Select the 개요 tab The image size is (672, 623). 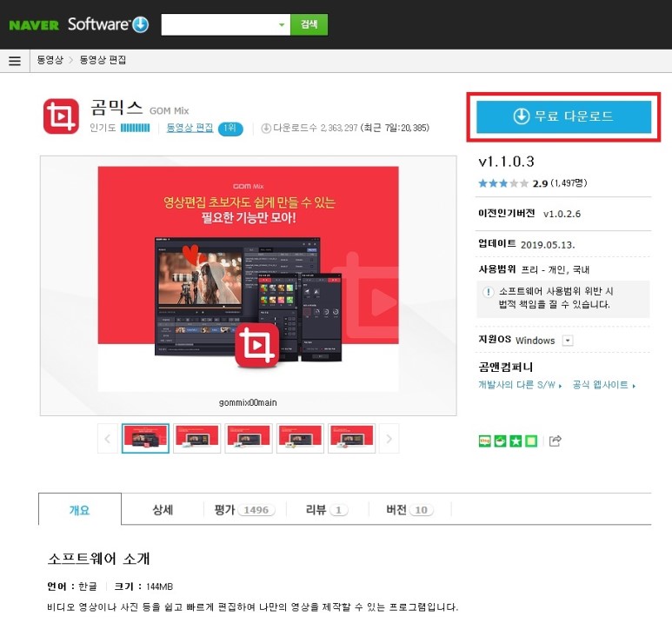point(80,509)
